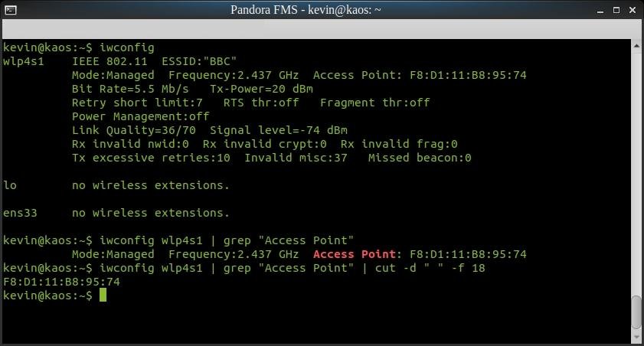Click the scrollbar down arrow
This screenshot has height=346, width=644.
coord(636,338)
